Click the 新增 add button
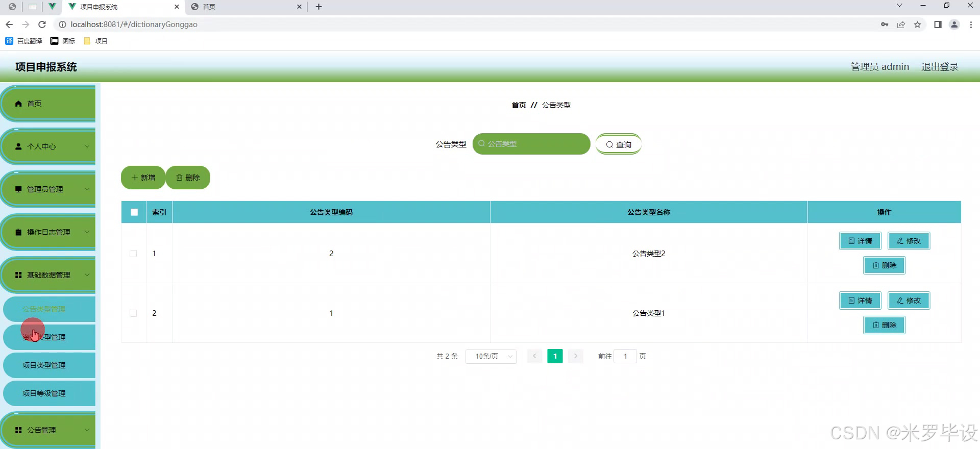 coord(143,178)
